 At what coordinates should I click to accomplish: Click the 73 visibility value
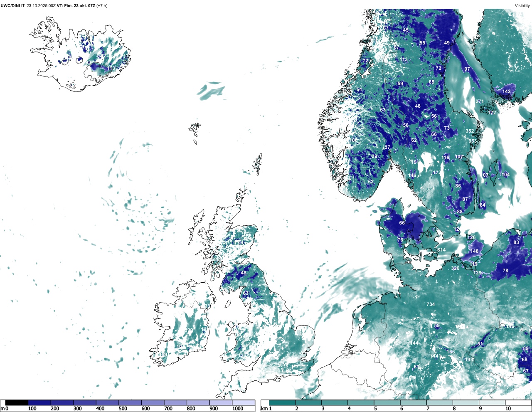click(447, 128)
